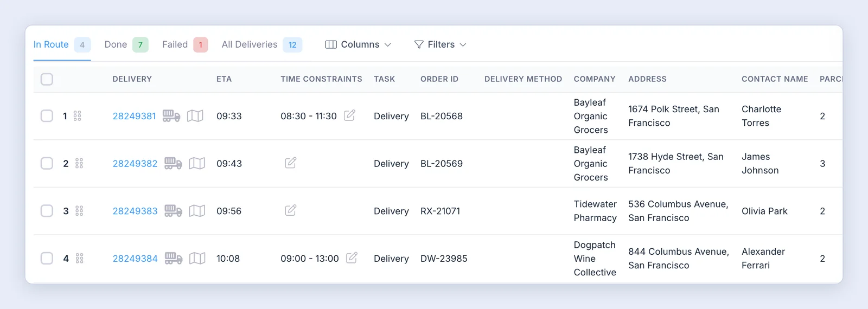Click the In Route count badge 4
The image size is (868, 309).
tap(82, 44)
